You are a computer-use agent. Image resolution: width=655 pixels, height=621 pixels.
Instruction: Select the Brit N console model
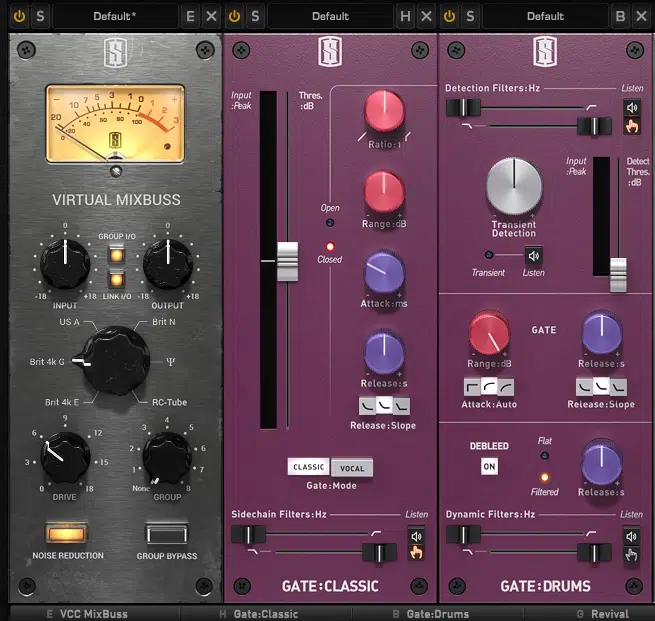tap(164, 322)
